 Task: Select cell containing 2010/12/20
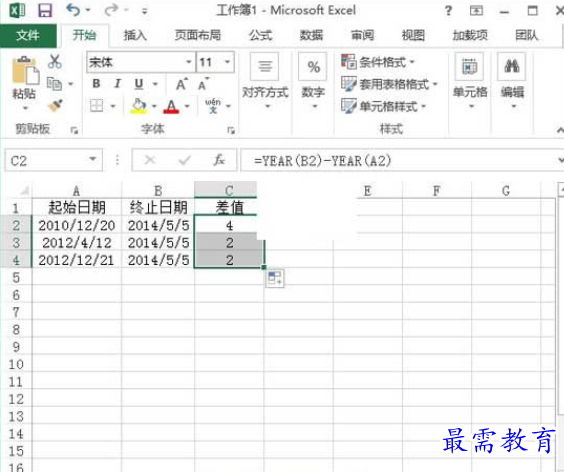(77, 225)
